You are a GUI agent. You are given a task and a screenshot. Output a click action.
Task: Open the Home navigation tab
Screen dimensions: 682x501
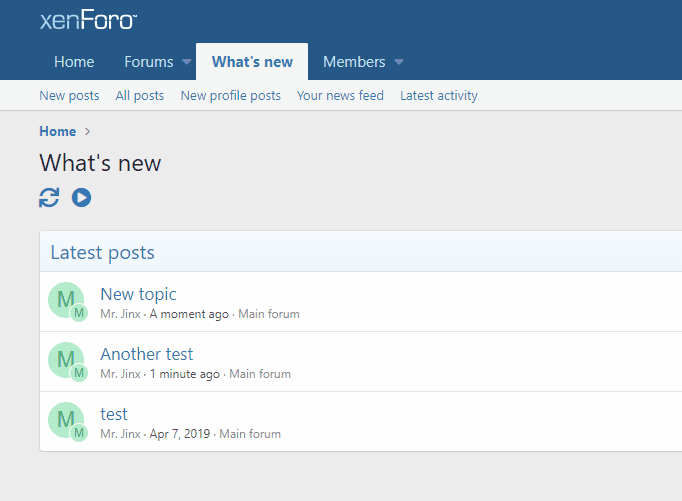[74, 62]
